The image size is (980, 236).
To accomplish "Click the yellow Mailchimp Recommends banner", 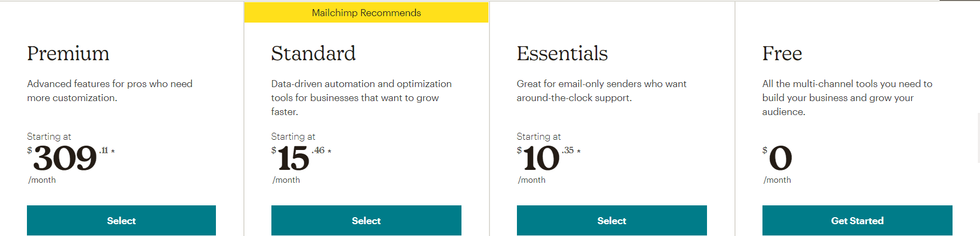I will [366, 13].
